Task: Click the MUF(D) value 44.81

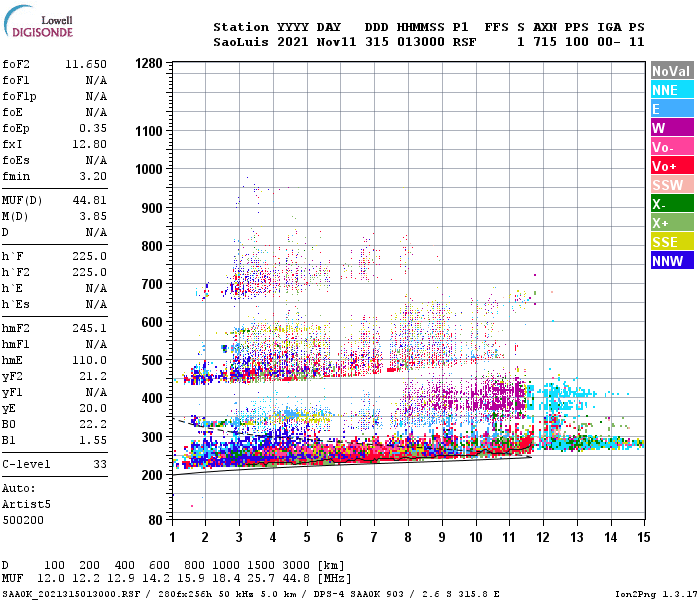Action: click(x=90, y=200)
